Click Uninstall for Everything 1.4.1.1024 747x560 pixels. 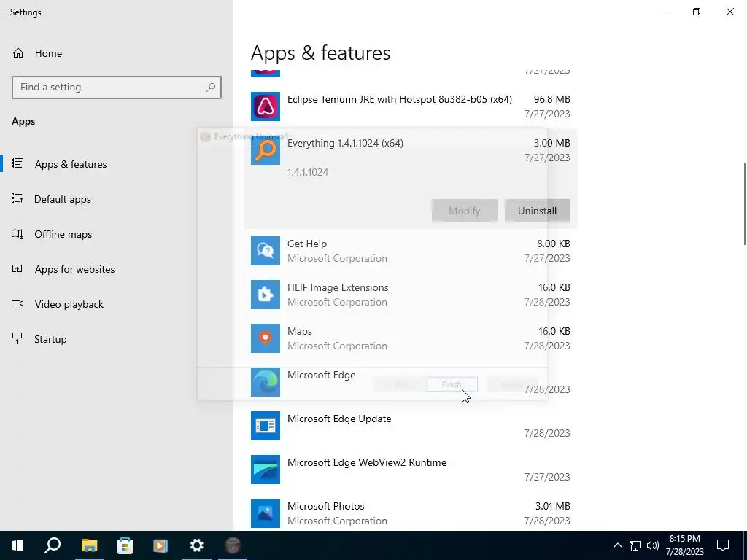click(x=538, y=211)
